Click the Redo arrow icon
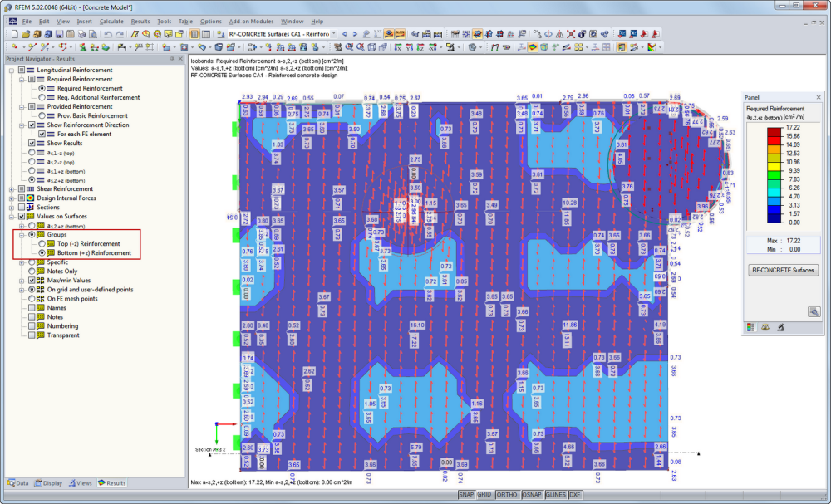Screen dimensions: 831x504 120,34
